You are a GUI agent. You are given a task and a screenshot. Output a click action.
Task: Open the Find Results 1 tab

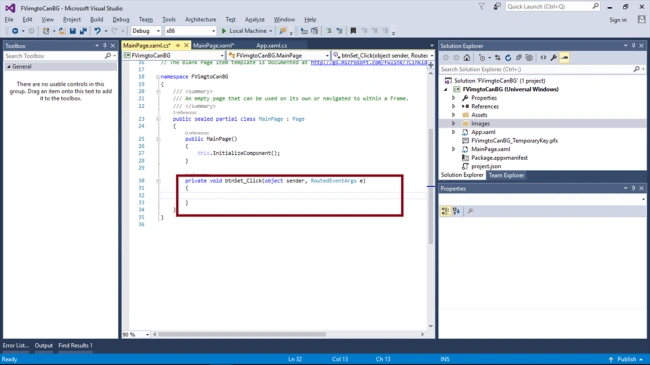75,346
